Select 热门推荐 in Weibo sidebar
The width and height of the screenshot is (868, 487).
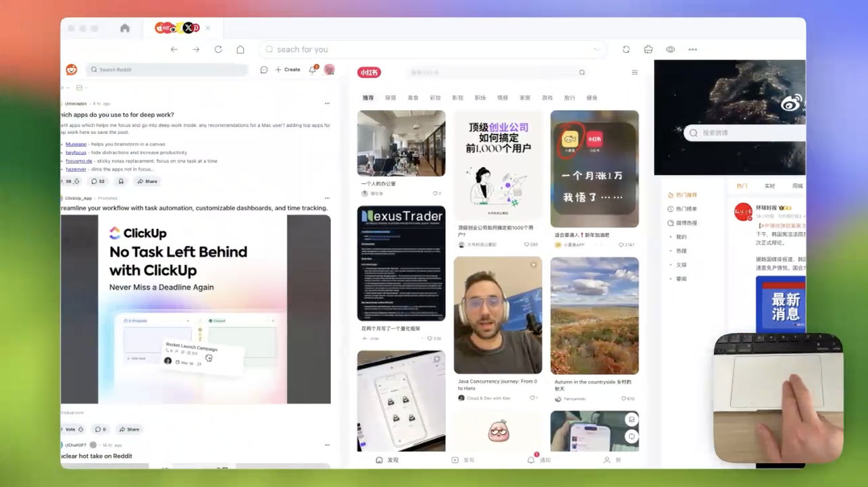(682, 195)
